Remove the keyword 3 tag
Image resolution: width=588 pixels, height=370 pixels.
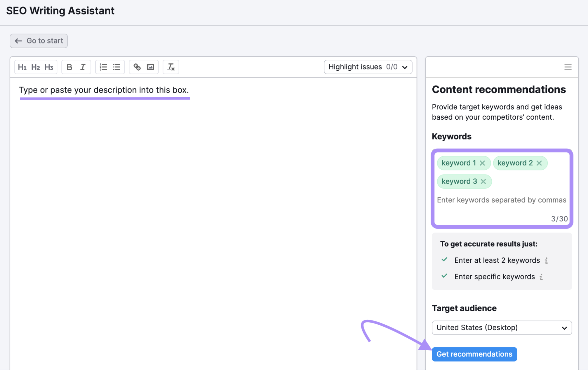(483, 181)
